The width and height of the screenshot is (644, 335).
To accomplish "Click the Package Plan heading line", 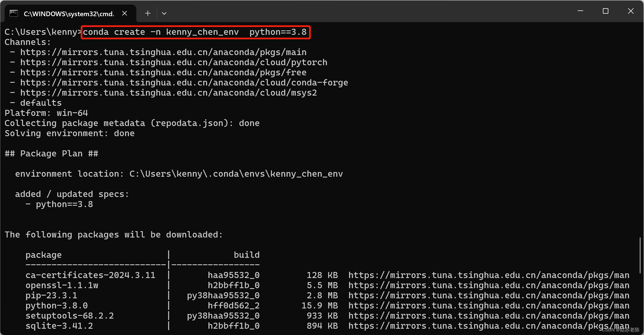I will pos(51,154).
